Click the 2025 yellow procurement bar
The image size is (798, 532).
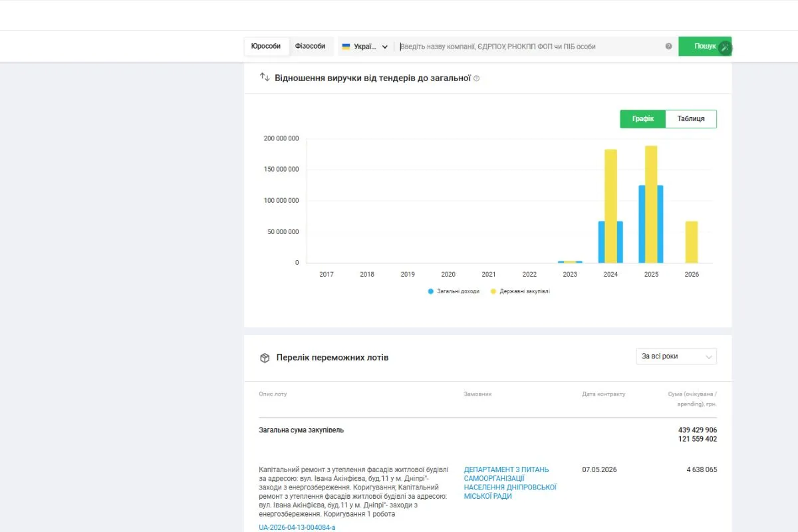(651, 204)
